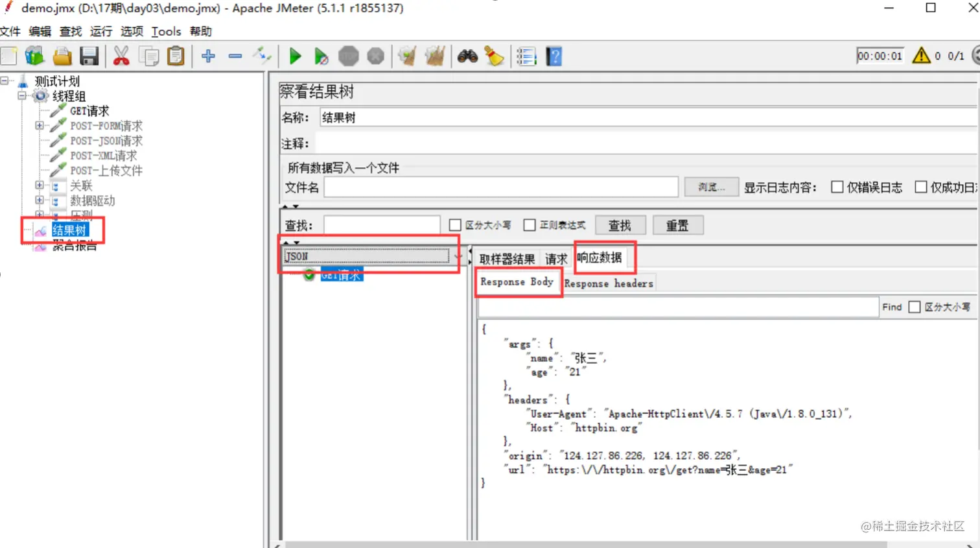Image resolution: width=980 pixels, height=548 pixels.
Task: Click the 浏览 browse button
Action: point(711,187)
